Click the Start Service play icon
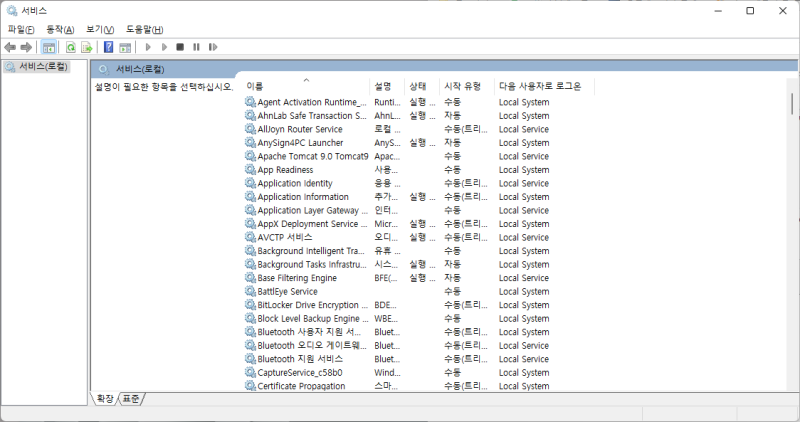Image resolution: width=800 pixels, height=422 pixels. pyautogui.click(x=148, y=47)
